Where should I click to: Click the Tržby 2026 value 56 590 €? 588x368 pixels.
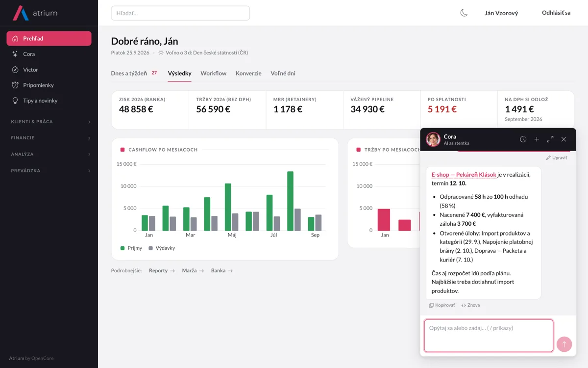[x=213, y=109]
